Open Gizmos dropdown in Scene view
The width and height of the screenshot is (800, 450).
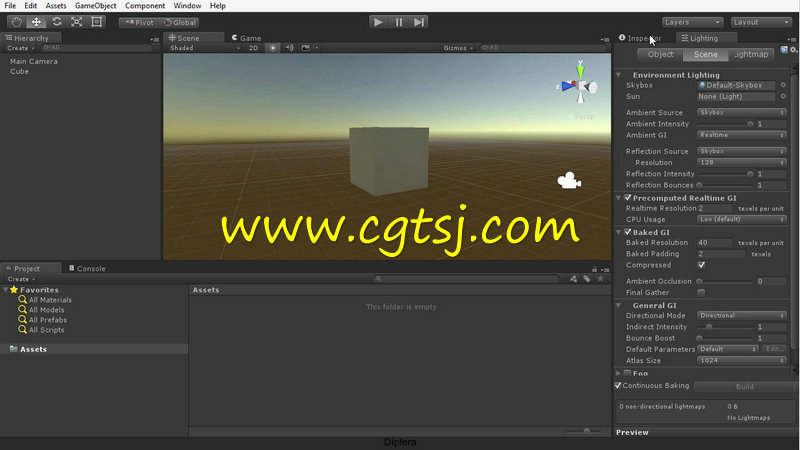[x=458, y=48]
